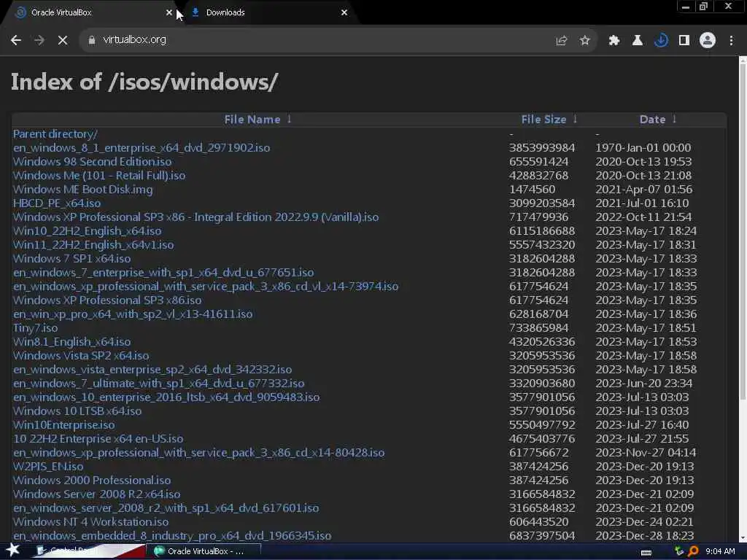The image size is (747, 560).
Task: Stop page loading with the X button
Action: click(x=63, y=40)
